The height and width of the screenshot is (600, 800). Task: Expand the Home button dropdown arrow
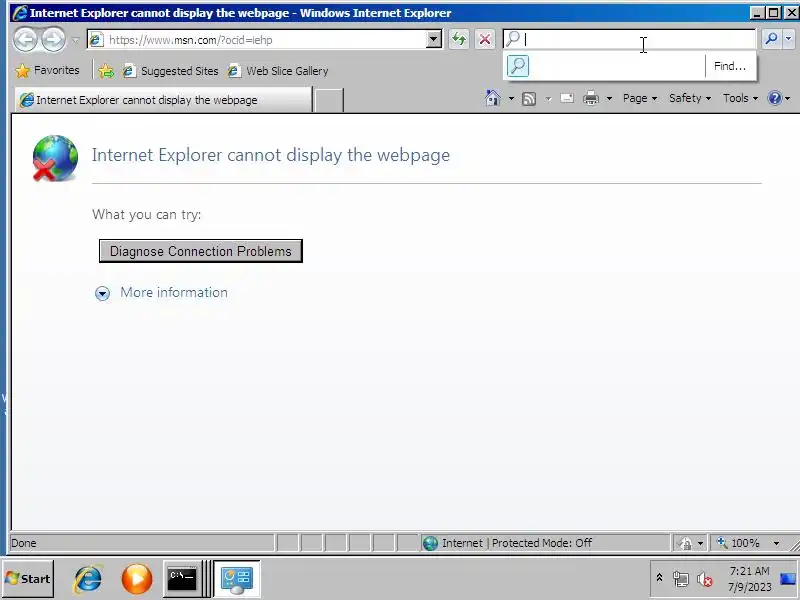(x=511, y=98)
